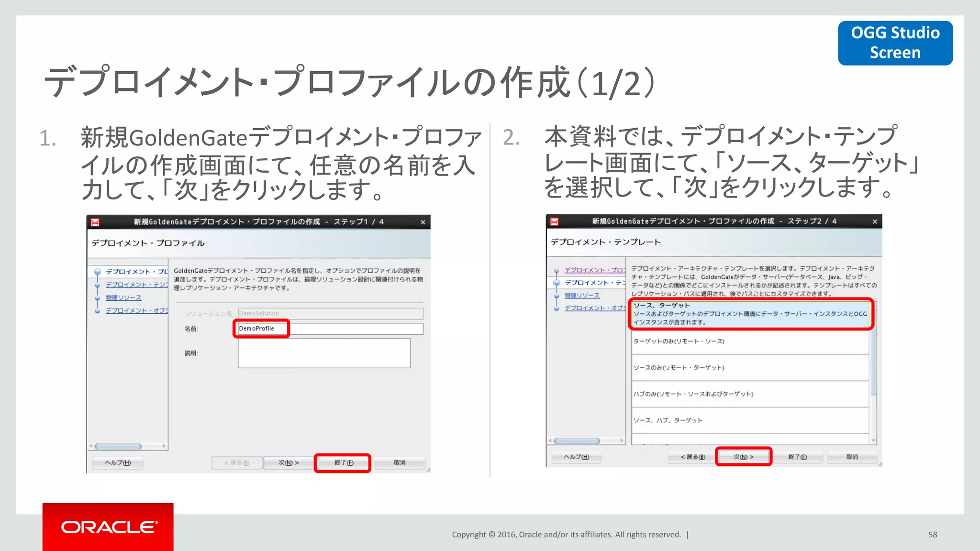Viewport: 980px width, 551px height.
Task: Click the down arrow of template list scrollbar
Action: click(873, 441)
